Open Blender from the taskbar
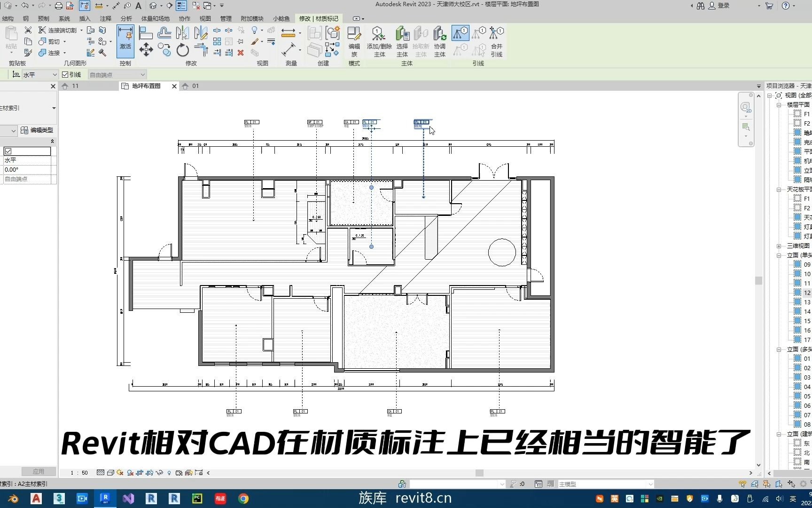This screenshot has width=812, height=508. 13,499
